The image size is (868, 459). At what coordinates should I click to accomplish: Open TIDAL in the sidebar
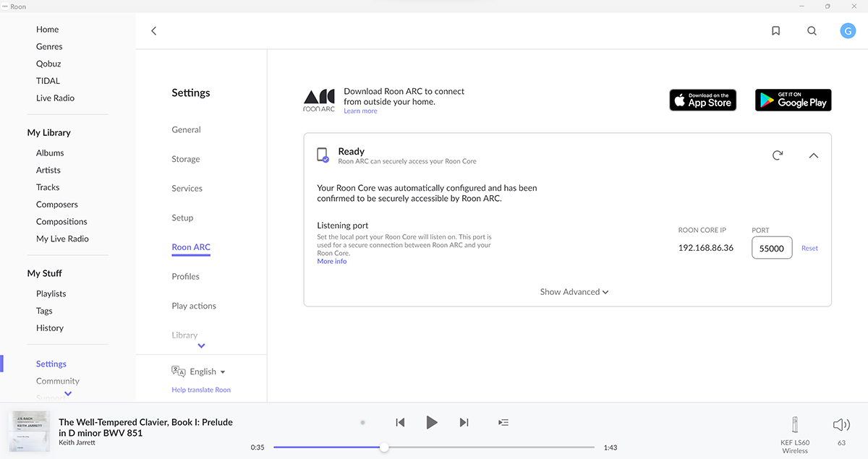[48, 81]
